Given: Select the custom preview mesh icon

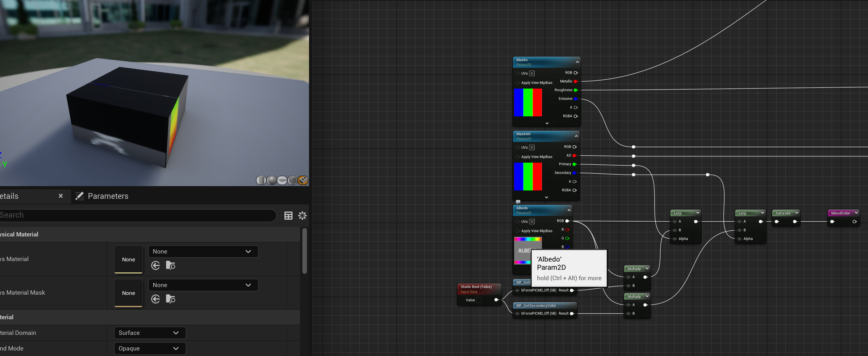Looking at the screenshot, I should [303, 180].
